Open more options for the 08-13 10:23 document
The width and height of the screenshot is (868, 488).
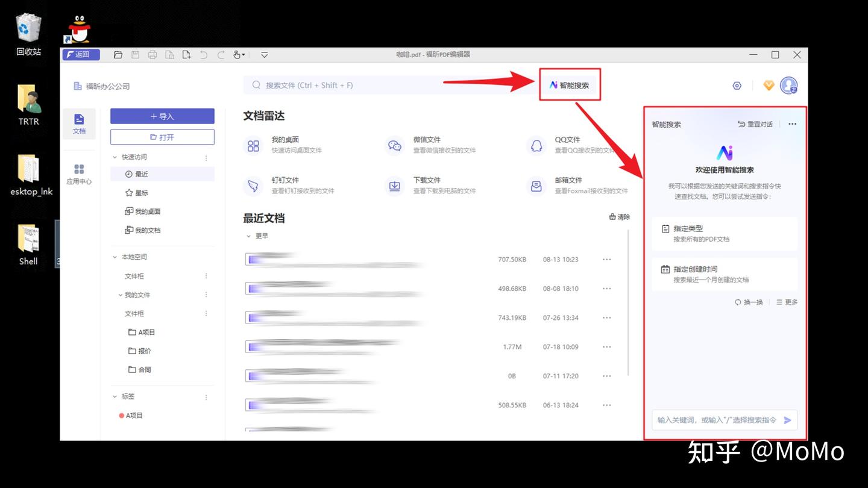(x=606, y=260)
